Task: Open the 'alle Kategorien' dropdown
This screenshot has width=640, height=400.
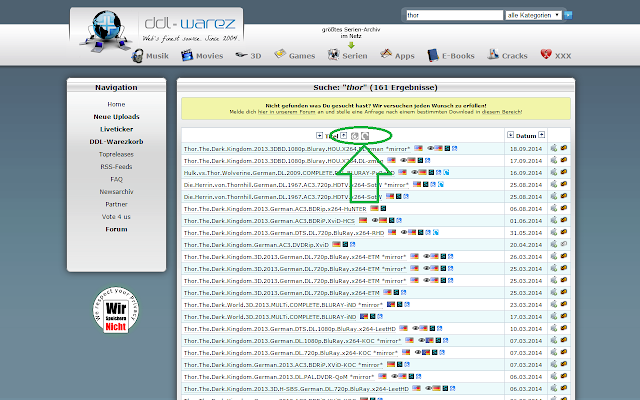Action: click(533, 15)
